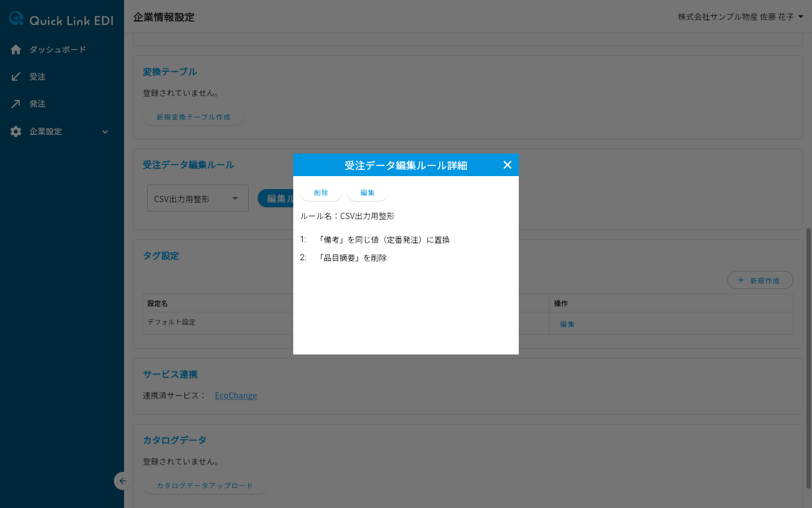The image size is (812, 508).
Task: Click 新規変換テーブル作成 button
Action: [x=193, y=117]
